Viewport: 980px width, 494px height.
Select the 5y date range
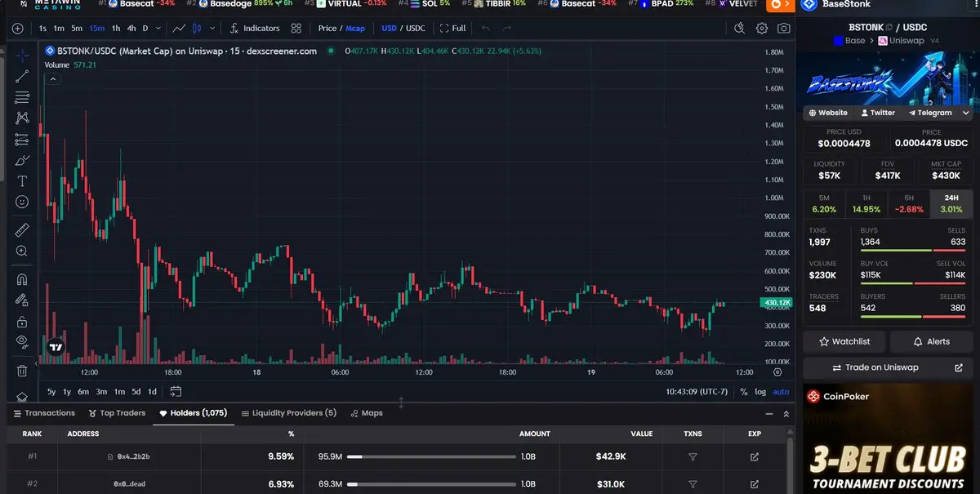[51, 391]
